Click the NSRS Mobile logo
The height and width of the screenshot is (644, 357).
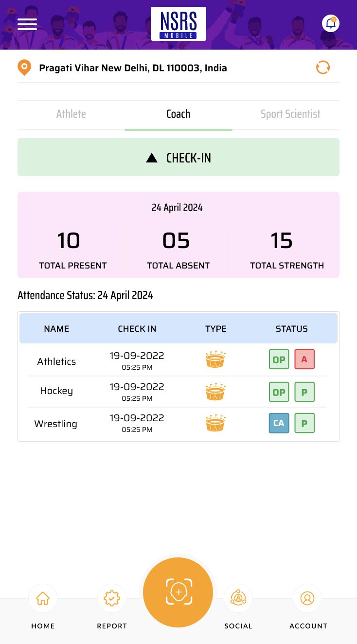(178, 24)
